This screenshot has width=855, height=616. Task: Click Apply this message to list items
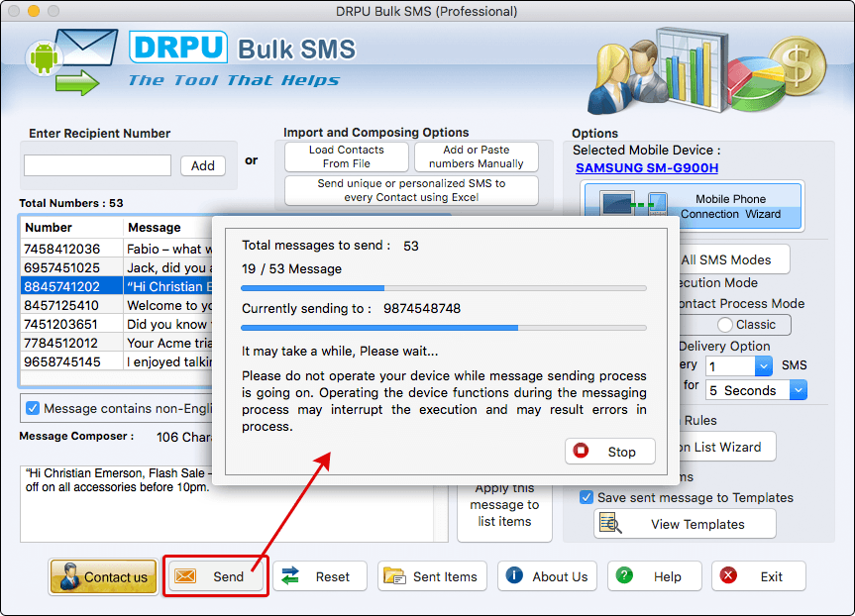pos(504,511)
